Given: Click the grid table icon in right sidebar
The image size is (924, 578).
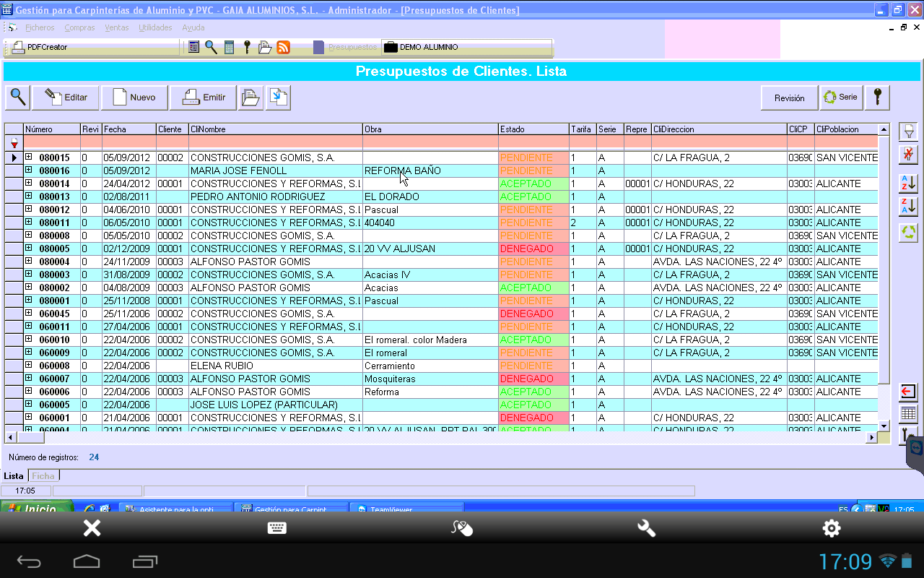Looking at the screenshot, I should pos(909,414).
